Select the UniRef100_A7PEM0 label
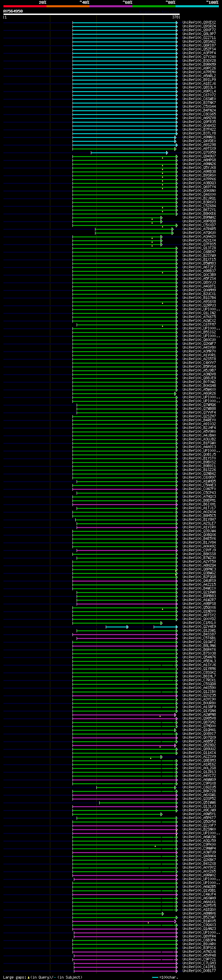Viewport: 222px width, 980px height. pos(199,72)
